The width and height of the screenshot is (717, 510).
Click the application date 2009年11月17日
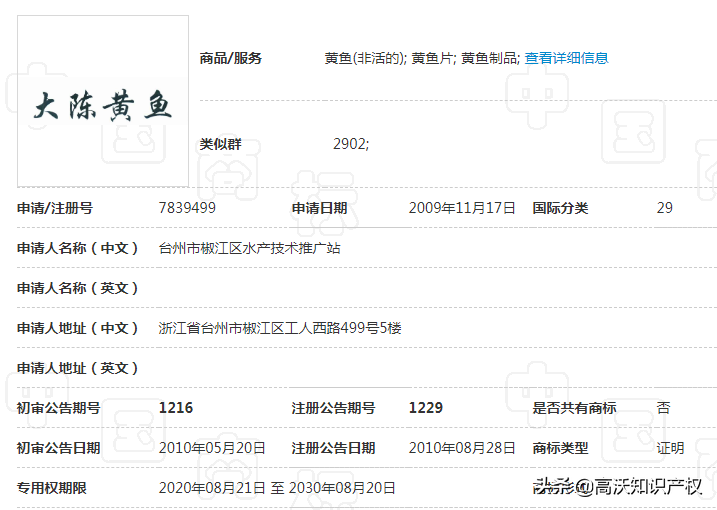click(x=462, y=208)
